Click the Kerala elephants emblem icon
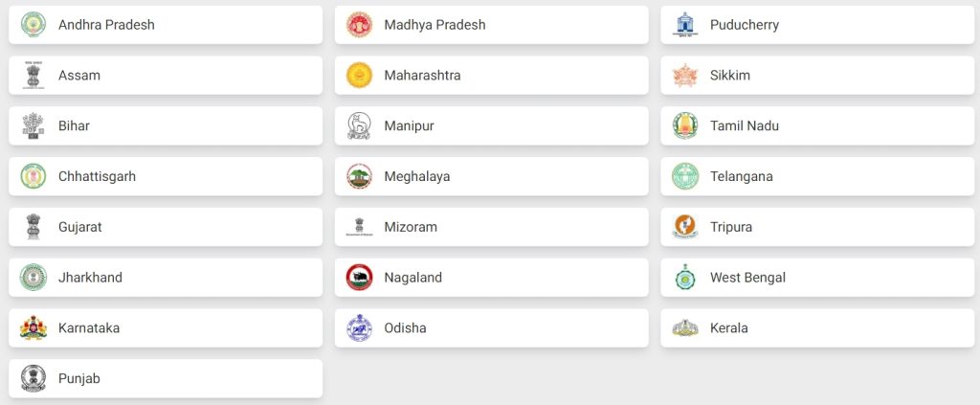 [685, 327]
